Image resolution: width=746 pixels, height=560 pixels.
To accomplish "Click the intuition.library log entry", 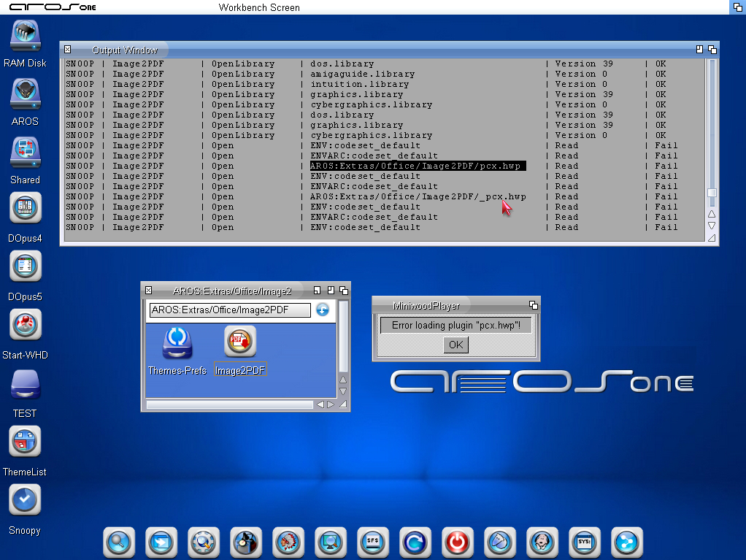I will [x=360, y=84].
